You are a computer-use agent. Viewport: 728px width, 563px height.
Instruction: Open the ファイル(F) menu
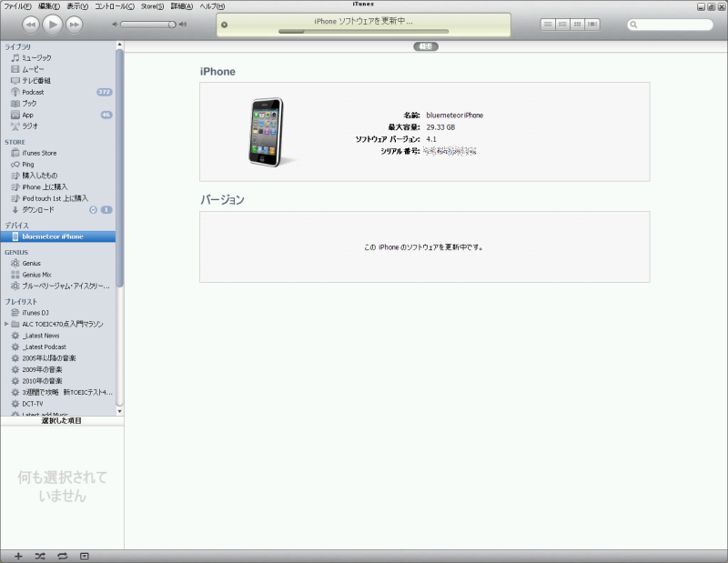[x=17, y=6]
